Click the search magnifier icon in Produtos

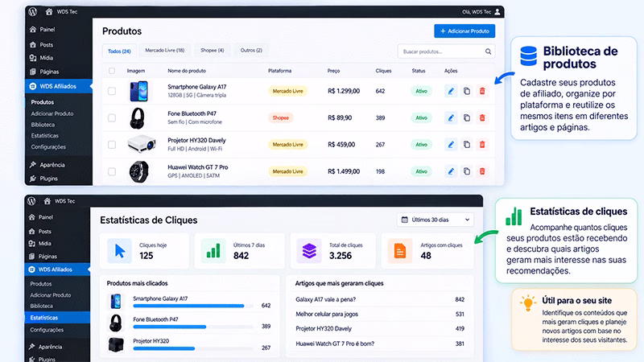click(x=488, y=51)
